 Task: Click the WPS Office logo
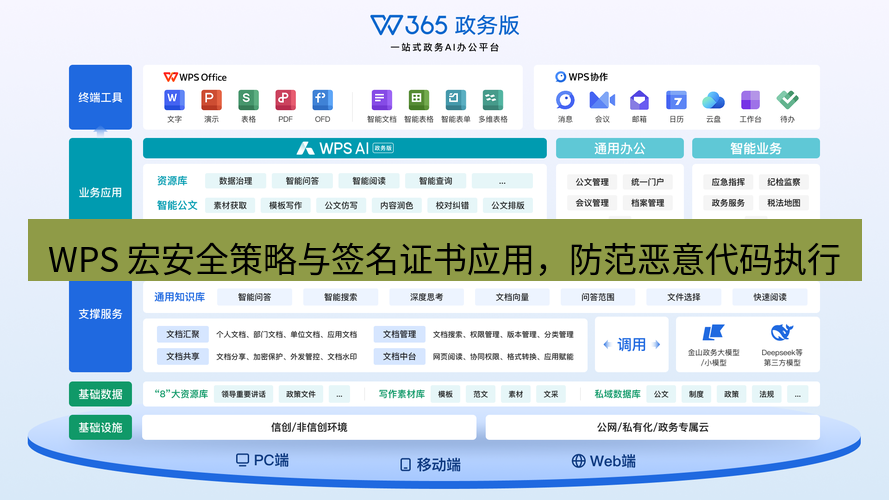pos(194,77)
